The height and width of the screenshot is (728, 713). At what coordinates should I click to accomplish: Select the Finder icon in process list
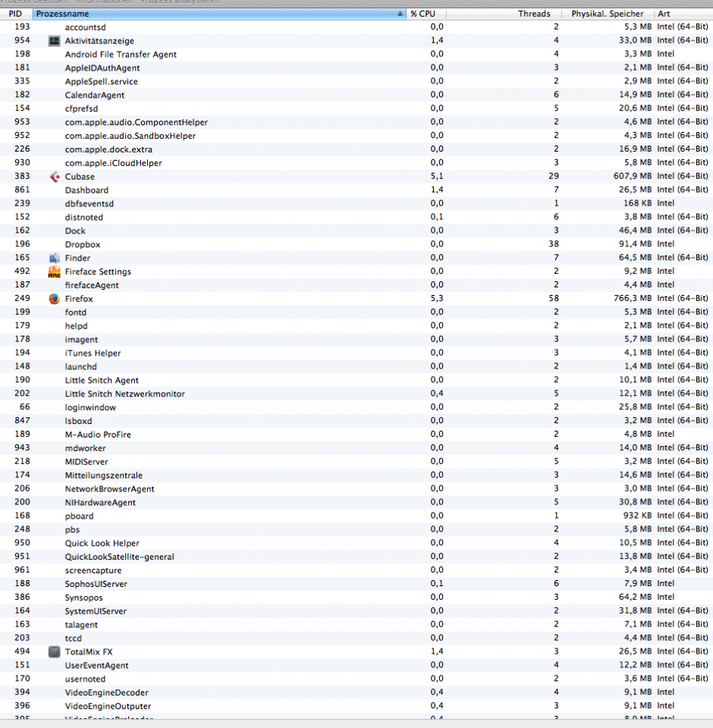(55, 258)
